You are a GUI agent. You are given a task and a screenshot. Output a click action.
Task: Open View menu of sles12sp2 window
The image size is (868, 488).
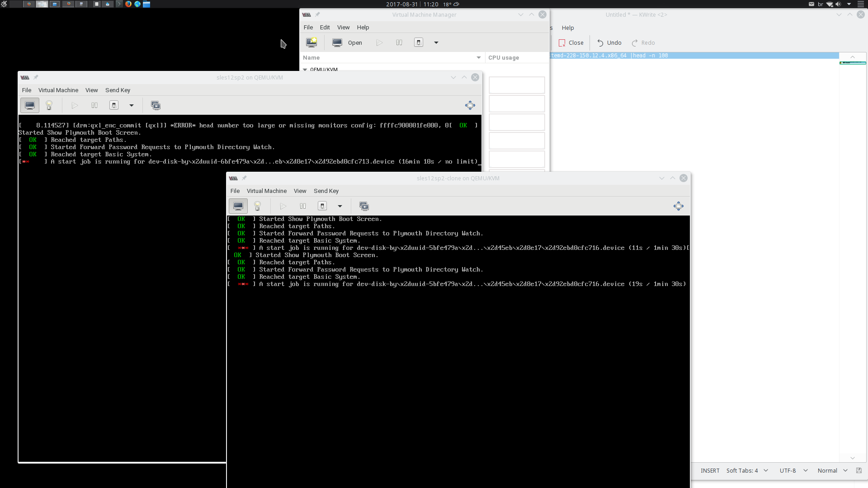92,90
